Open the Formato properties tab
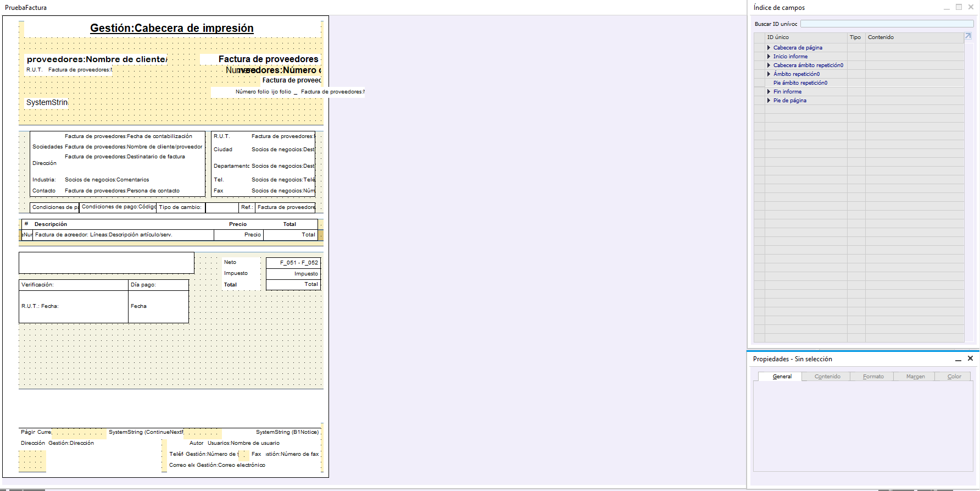This screenshot has height=491, width=980. [x=873, y=377]
